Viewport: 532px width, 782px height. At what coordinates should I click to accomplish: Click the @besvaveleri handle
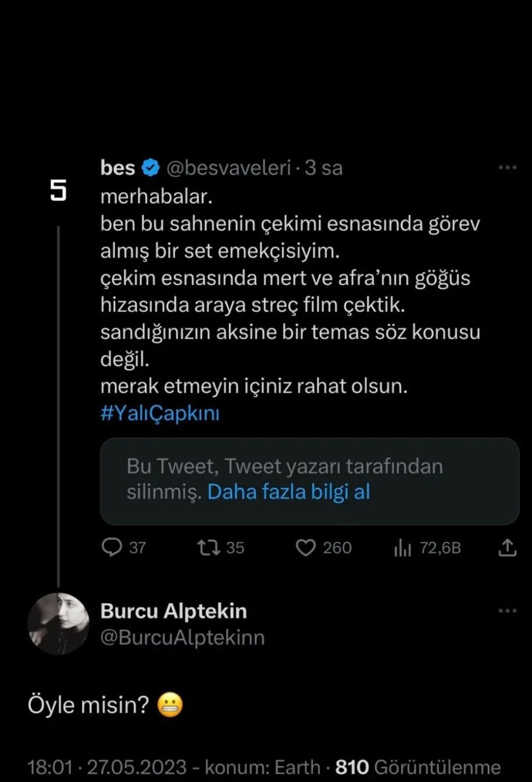(228, 168)
